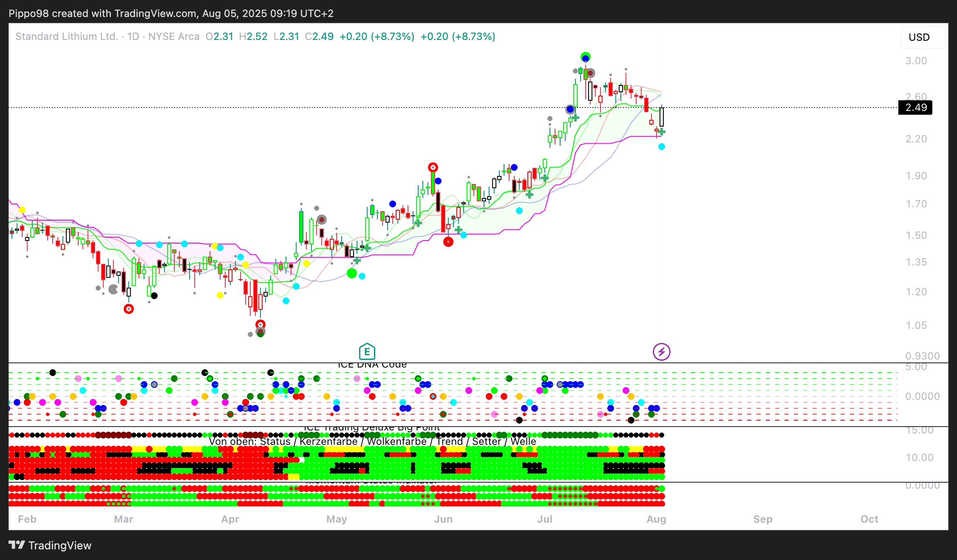The width and height of the screenshot is (957, 560).
Task: Click the Standard Lithium Ltd. symbol name
Action: pyautogui.click(x=67, y=37)
